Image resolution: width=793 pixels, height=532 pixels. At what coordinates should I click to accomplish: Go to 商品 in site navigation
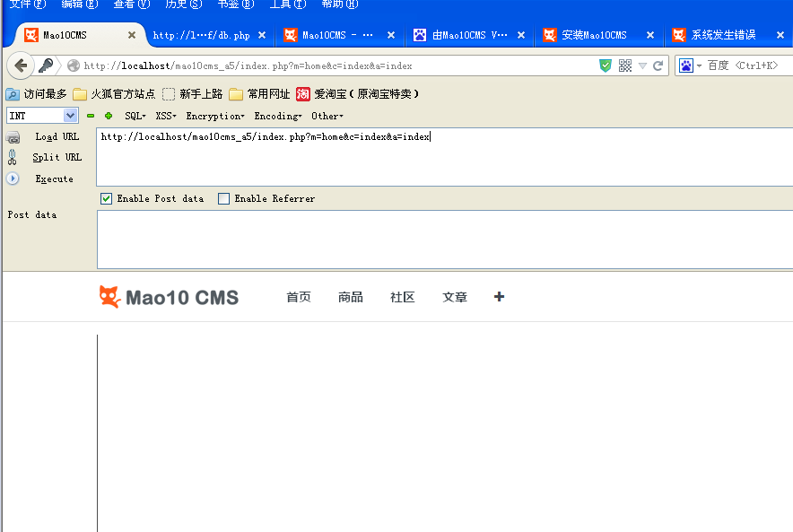(x=351, y=297)
